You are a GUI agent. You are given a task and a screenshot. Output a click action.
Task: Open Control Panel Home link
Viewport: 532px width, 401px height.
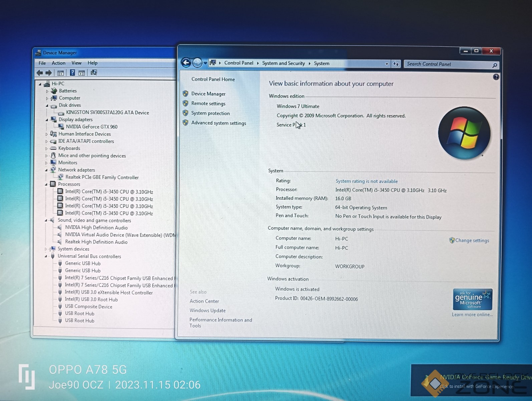coord(213,79)
